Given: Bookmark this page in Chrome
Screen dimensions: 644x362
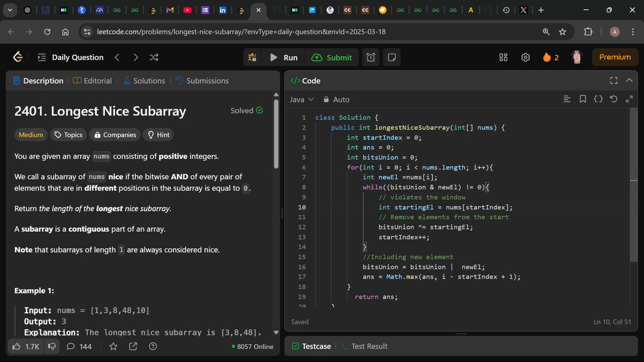Looking at the screenshot, I should 562,32.
